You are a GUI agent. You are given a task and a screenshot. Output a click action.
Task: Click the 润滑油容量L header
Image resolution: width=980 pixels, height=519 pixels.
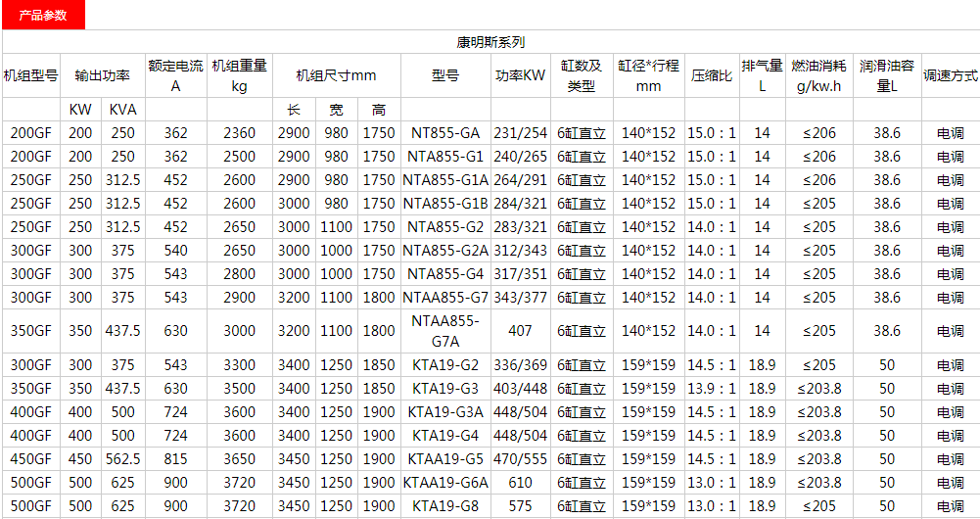tap(887, 75)
